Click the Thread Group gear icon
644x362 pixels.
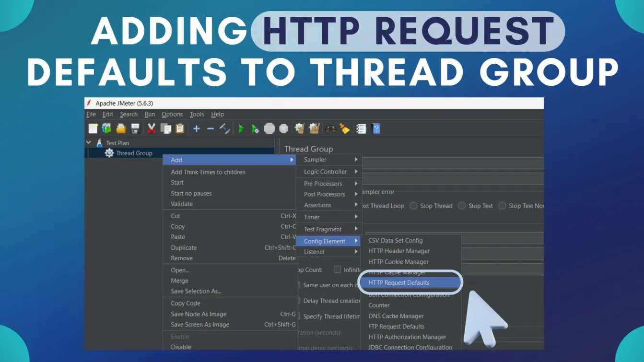click(109, 153)
